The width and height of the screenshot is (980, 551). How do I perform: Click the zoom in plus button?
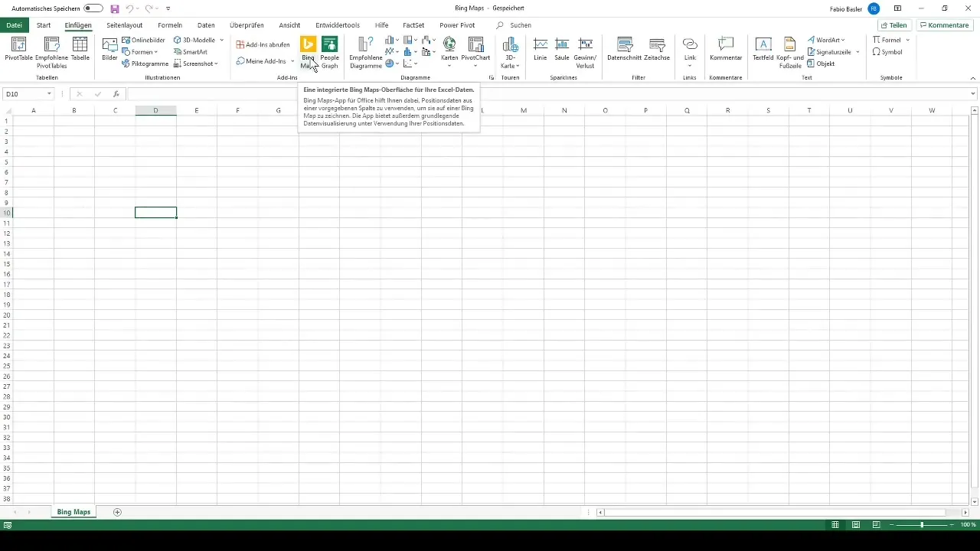[x=953, y=525]
